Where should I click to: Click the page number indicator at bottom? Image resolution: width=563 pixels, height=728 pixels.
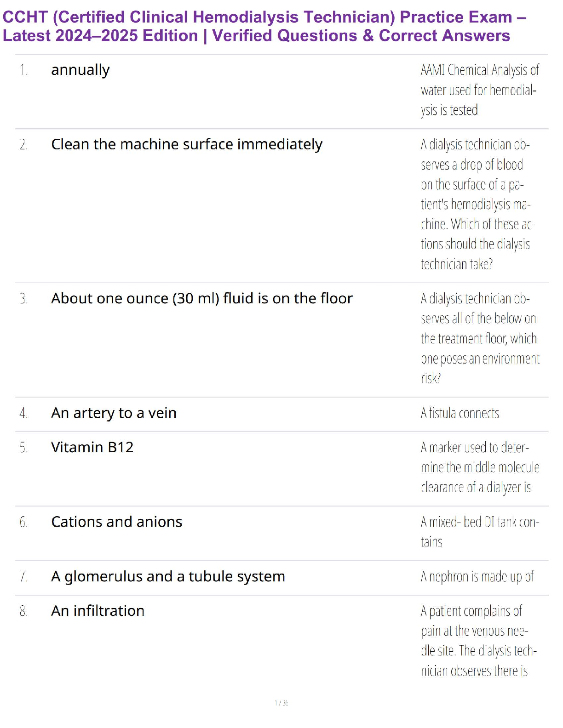click(281, 703)
